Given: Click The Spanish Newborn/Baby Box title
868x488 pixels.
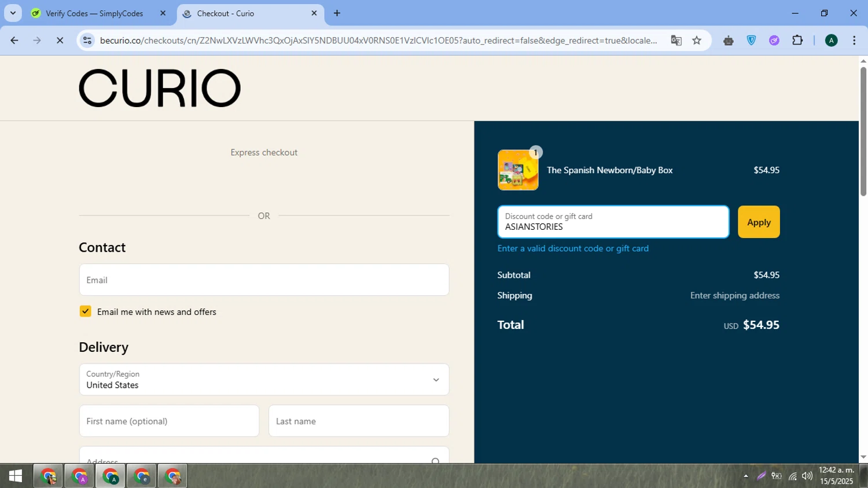Looking at the screenshot, I should click(610, 170).
